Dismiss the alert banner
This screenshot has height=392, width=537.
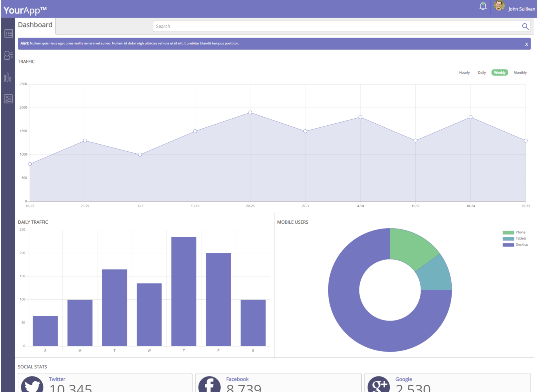point(527,44)
